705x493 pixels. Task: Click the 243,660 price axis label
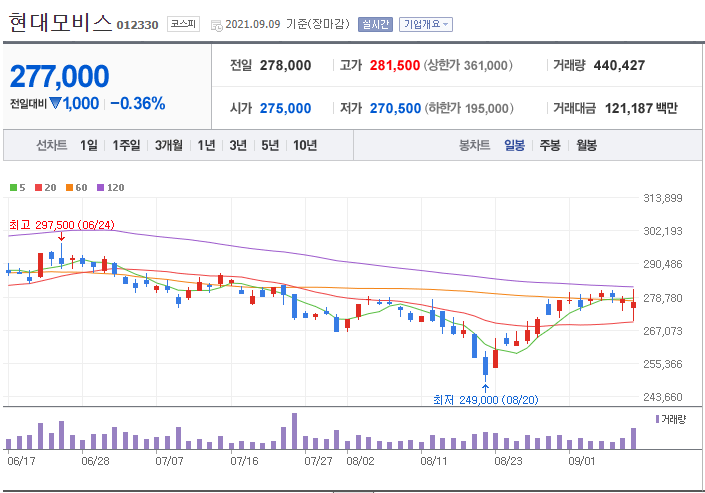point(663,397)
